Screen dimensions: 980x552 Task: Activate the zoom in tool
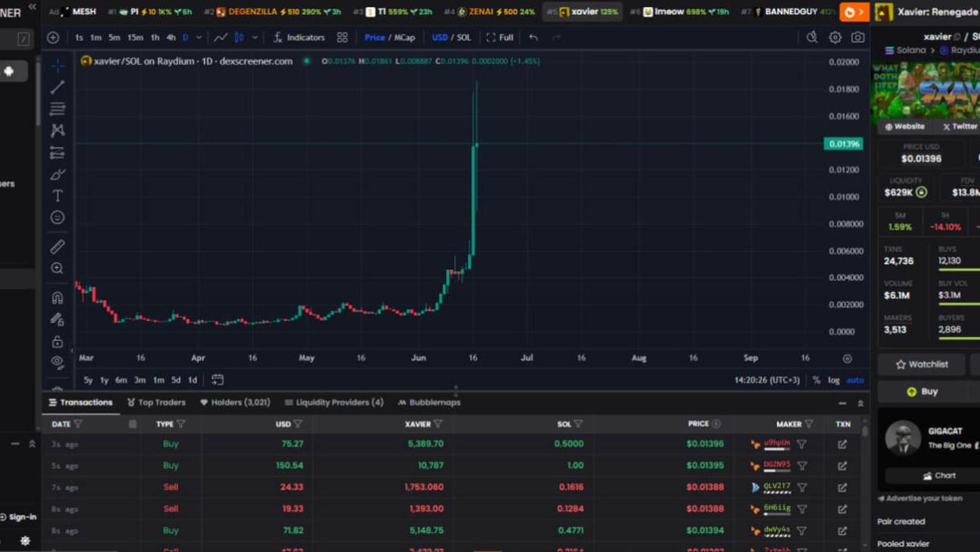(57, 269)
